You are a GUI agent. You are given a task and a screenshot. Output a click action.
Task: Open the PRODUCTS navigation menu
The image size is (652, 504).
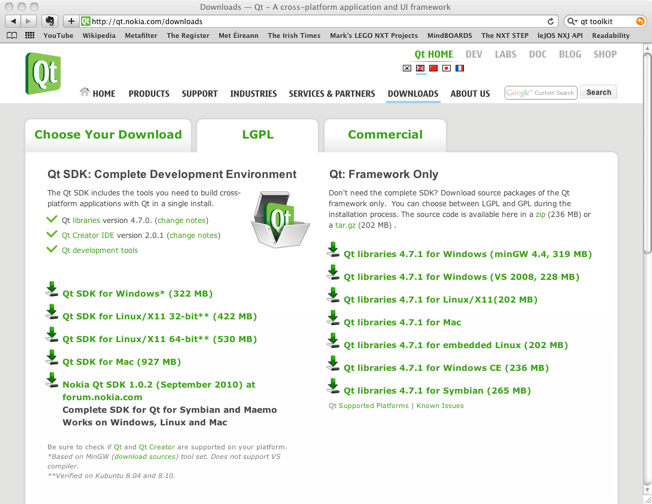click(149, 94)
